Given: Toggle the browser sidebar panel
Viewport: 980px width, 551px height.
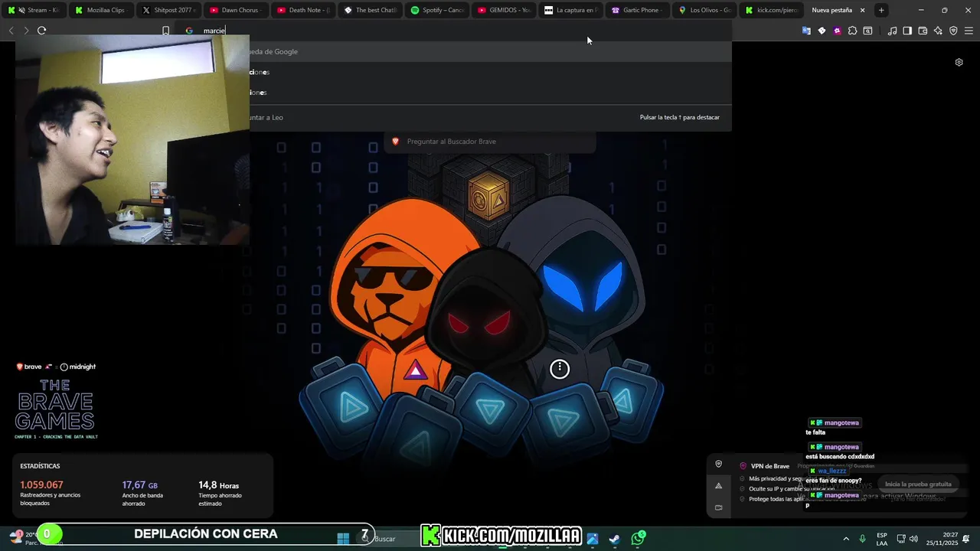Looking at the screenshot, I should point(907,31).
